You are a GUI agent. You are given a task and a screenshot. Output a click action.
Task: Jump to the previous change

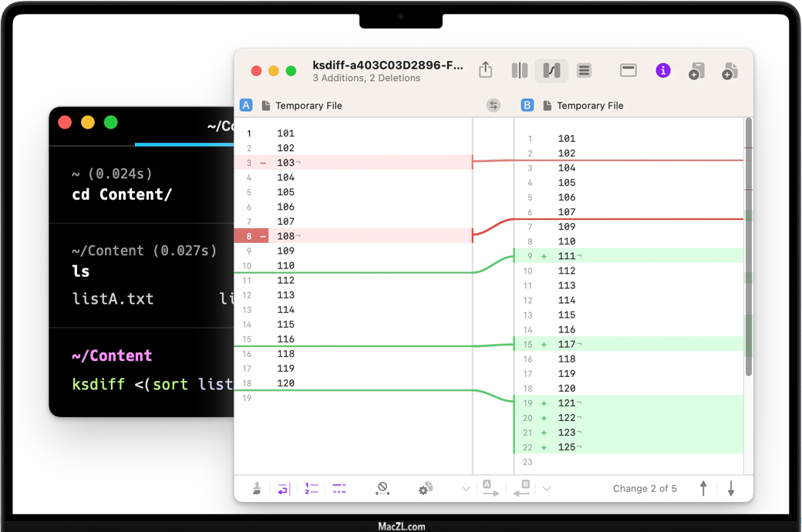[x=703, y=489]
